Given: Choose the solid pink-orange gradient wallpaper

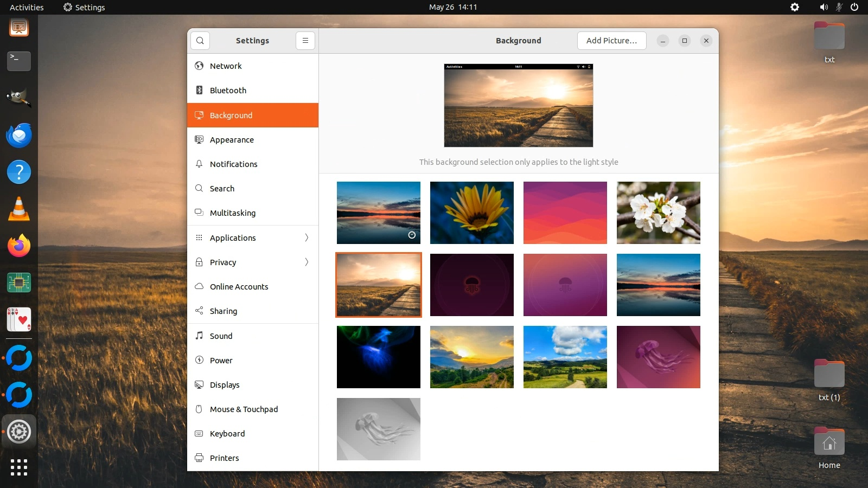Looking at the screenshot, I should click(565, 213).
